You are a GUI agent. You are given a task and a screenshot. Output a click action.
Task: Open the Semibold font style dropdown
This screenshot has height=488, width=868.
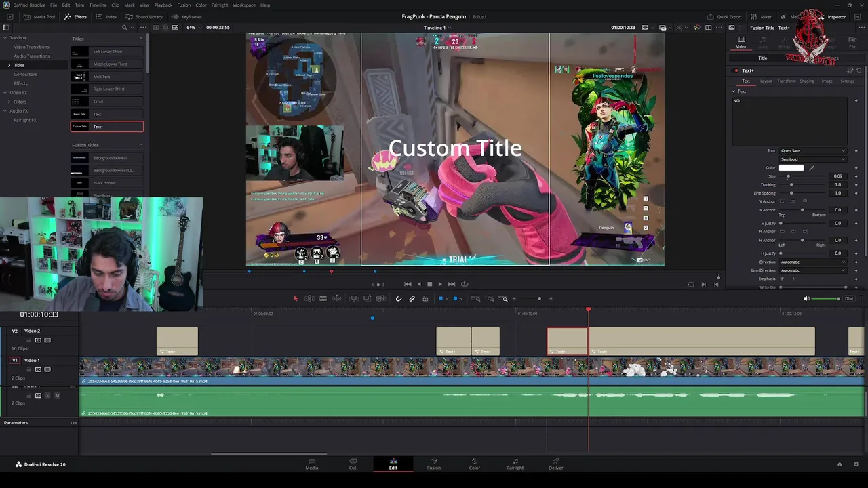[812, 159]
